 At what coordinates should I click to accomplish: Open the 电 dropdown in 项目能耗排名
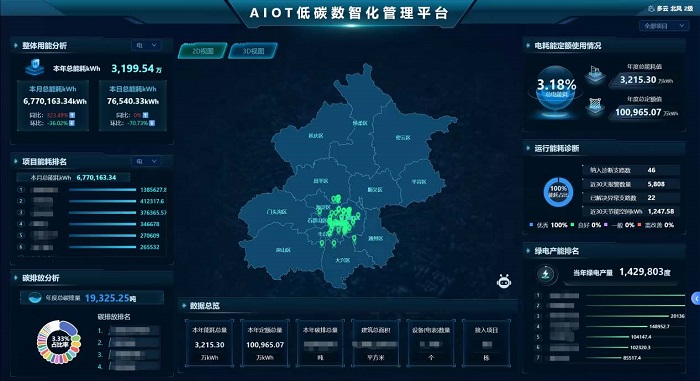click(x=146, y=161)
